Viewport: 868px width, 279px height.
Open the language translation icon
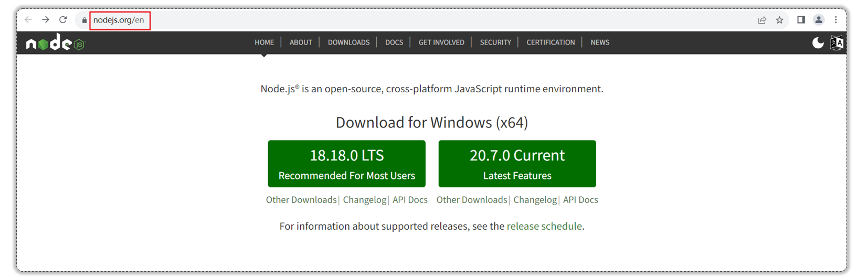pos(837,42)
